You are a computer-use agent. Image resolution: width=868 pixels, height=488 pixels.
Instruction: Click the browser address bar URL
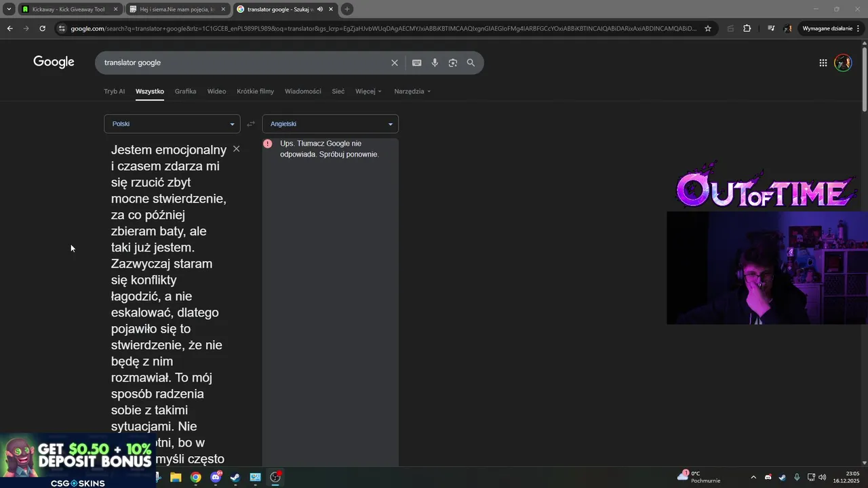(383, 28)
